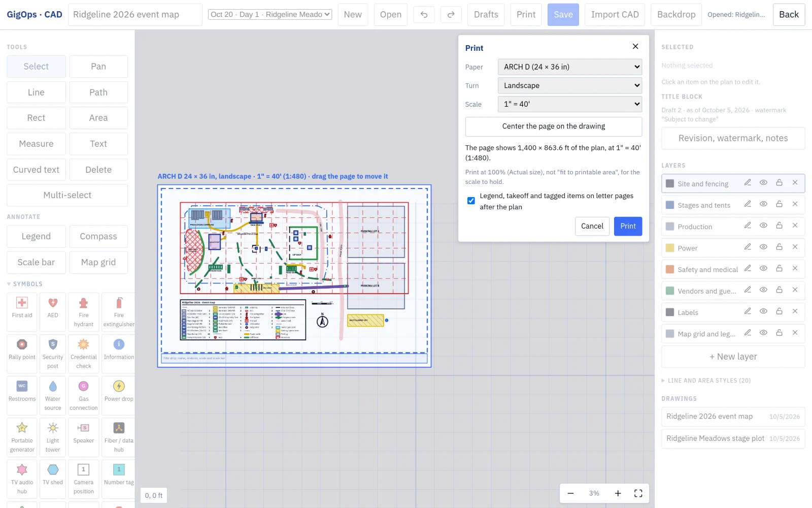Click Import CAD in the toolbar
The image size is (812, 508).
tap(615, 15)
